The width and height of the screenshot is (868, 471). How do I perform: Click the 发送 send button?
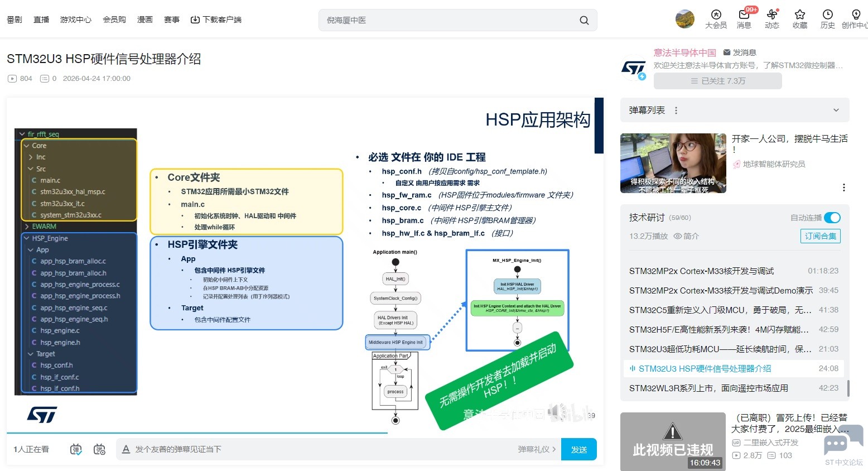point(579,449)
